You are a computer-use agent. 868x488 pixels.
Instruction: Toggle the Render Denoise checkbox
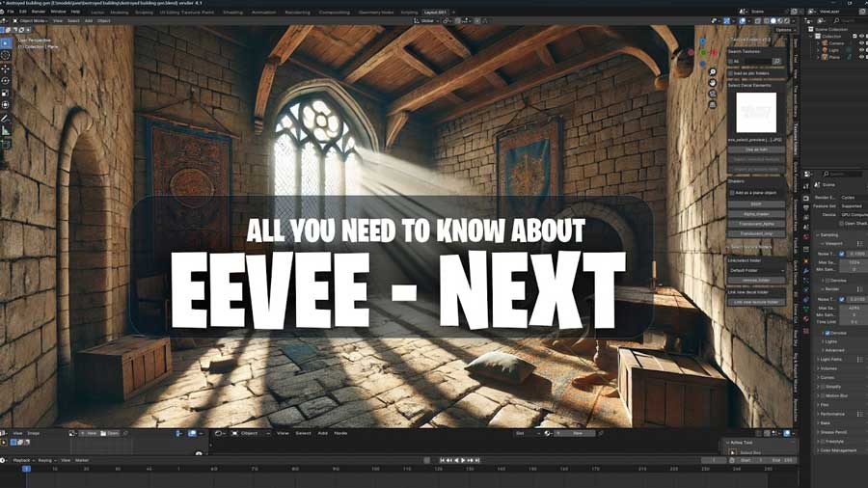(827, 332)
